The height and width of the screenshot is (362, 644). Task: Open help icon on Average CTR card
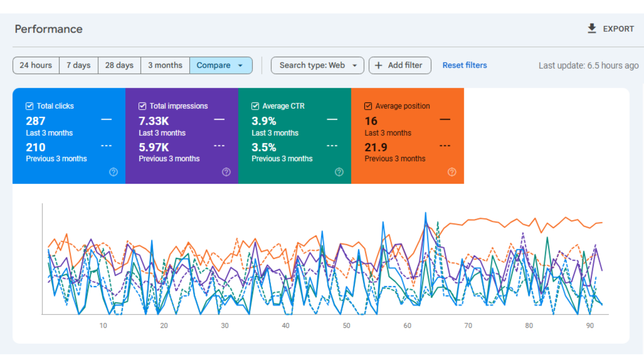pos(339,172)
